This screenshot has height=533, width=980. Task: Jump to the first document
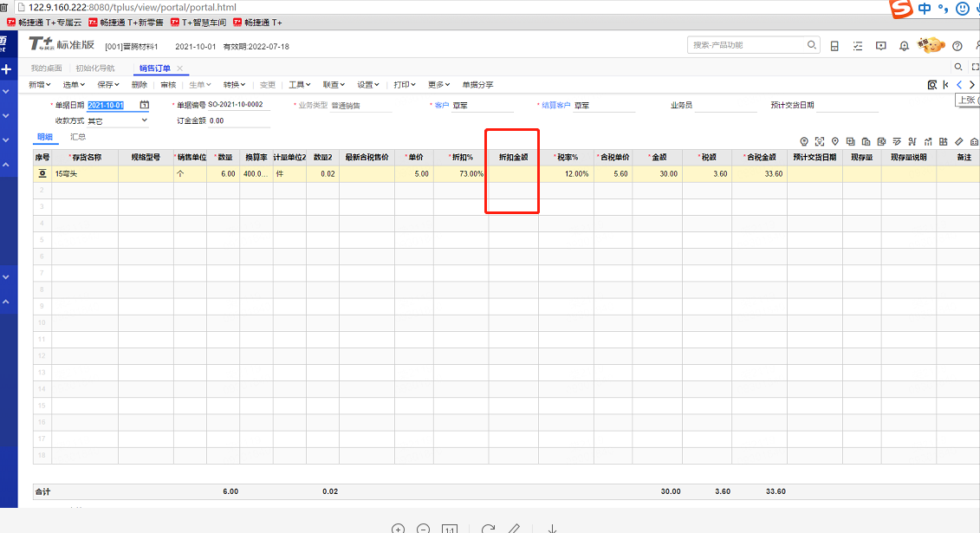[x=945, y=85]
